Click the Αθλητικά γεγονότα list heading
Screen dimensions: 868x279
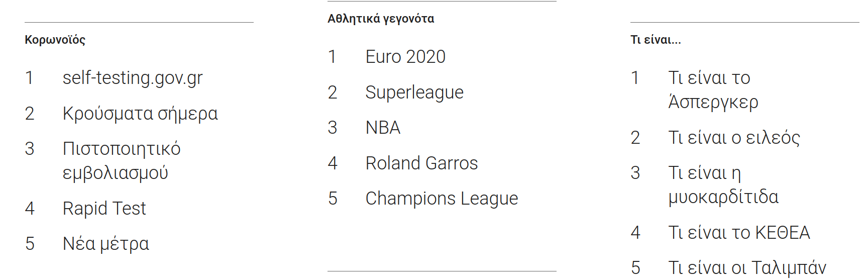coord(381,19)
